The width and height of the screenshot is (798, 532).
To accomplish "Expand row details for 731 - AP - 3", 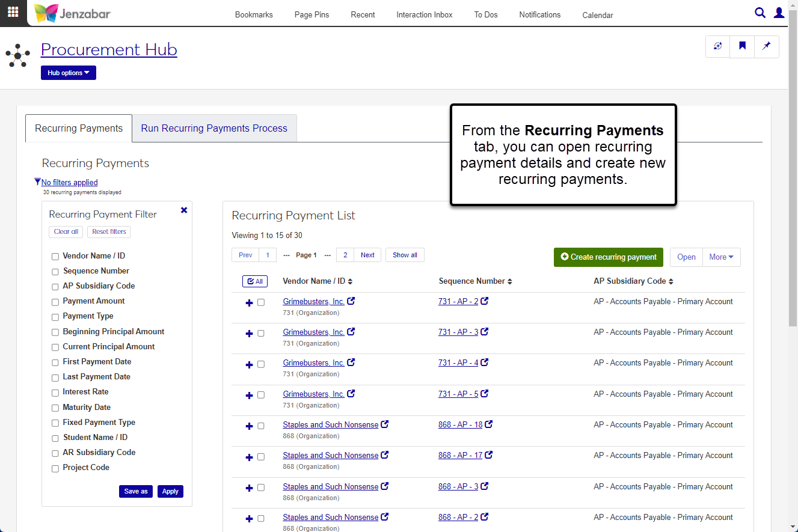I will [x=250, y=334].
